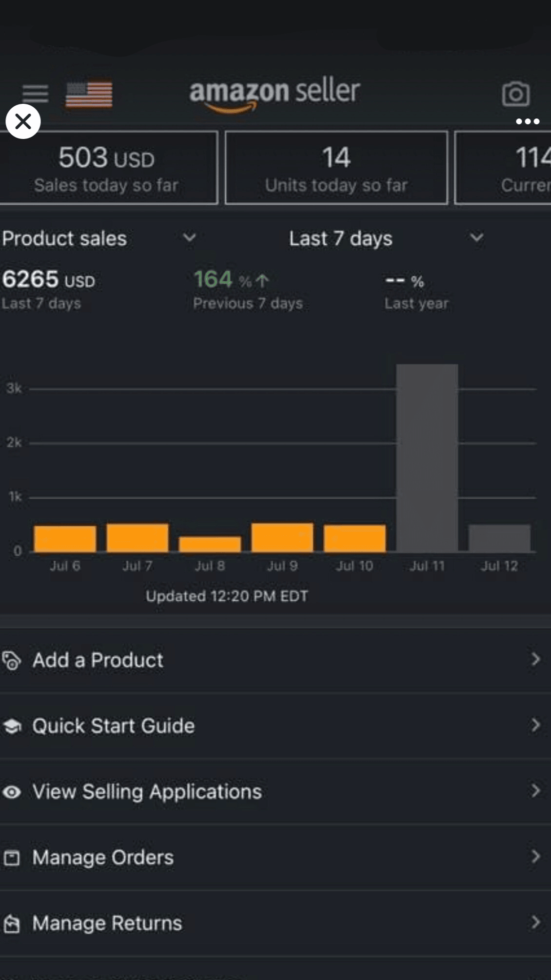Tap the three-dot more options icon
551x980 pixels.
tap(528, 121)
